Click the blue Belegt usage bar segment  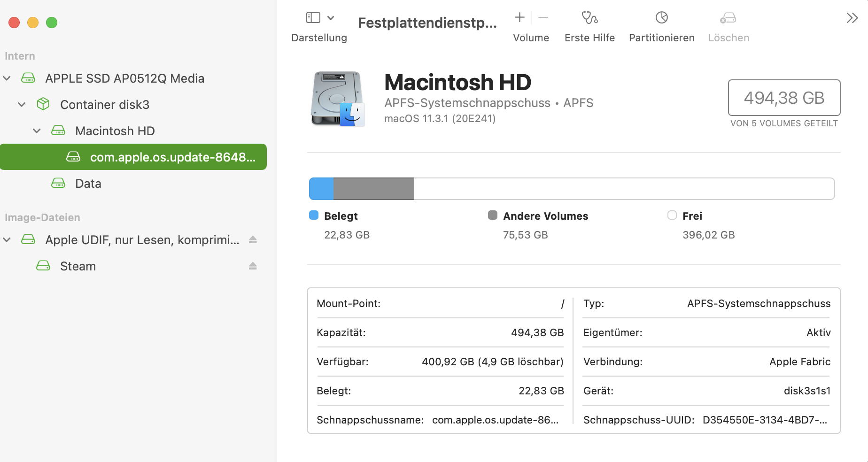click(321, 189)
